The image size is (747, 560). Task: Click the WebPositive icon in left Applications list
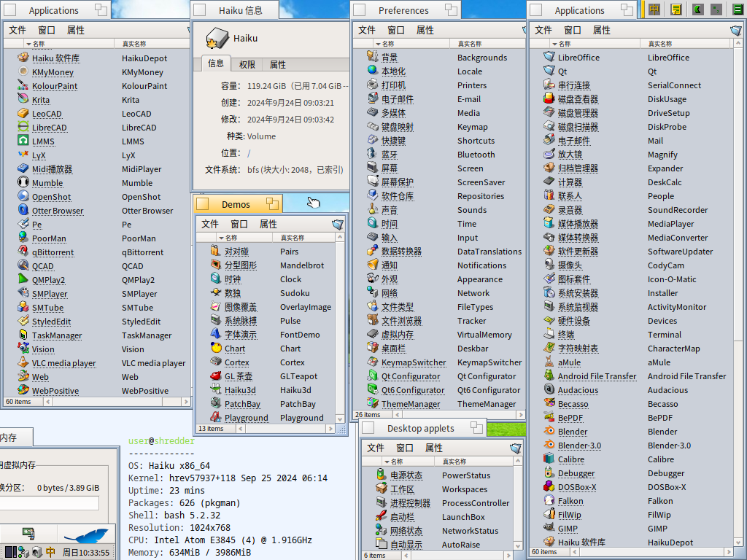pyautogui.click(x=23, y=389)
